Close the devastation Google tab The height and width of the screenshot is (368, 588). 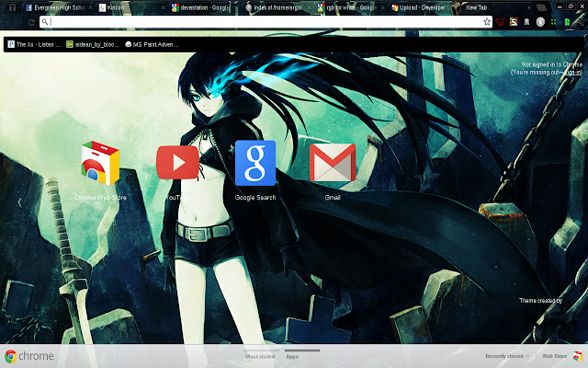(237, 7)
